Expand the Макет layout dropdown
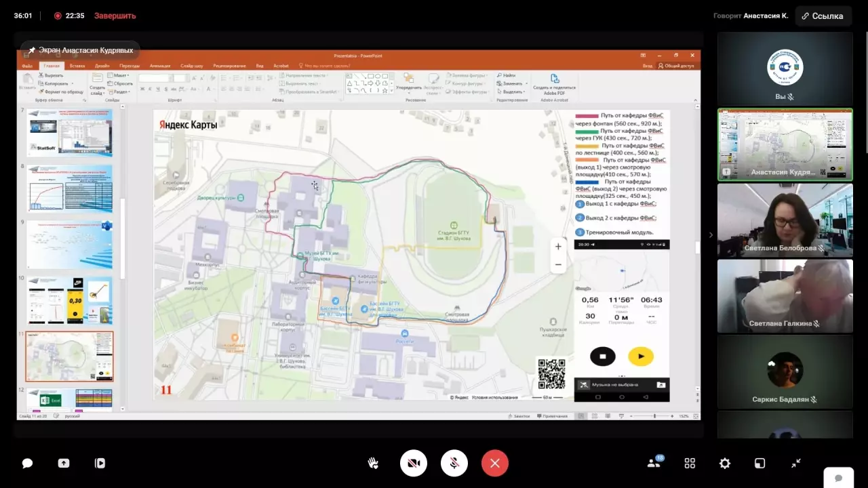868x488 pixels. point(121,75)
